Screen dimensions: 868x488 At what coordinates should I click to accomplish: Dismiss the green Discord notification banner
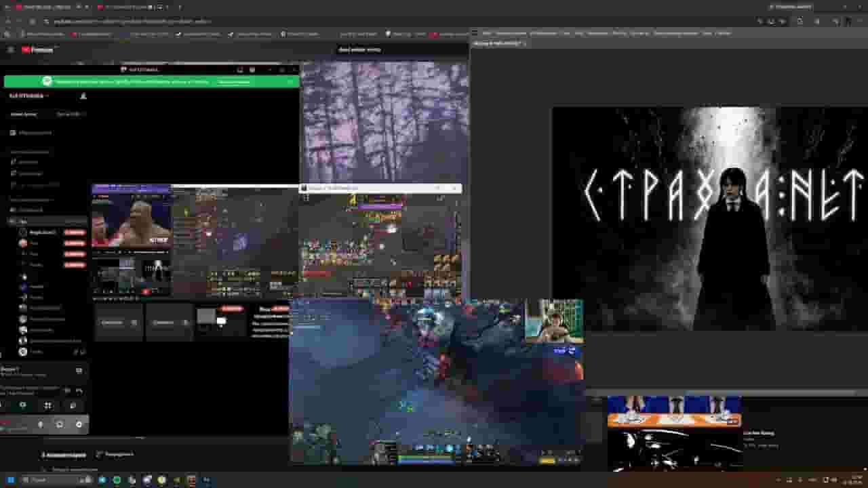pyautogui.click(x=291, y=81)
